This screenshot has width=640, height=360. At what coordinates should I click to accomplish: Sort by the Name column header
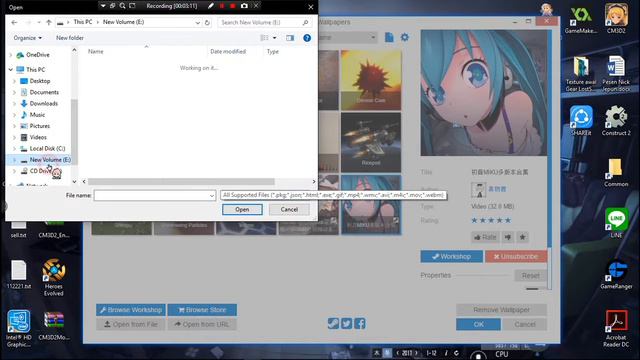(96, 51)
